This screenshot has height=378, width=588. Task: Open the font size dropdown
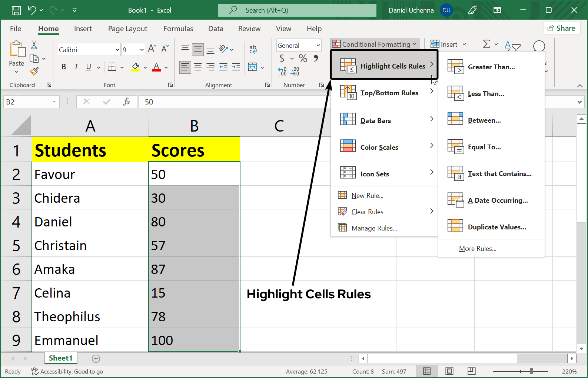pos(142,50)
